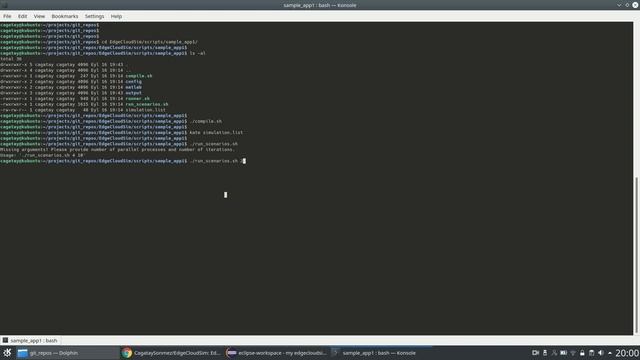Click the 'Missing arguments!' error line
This screenshot has width=640, height=360.
[118, 149]
